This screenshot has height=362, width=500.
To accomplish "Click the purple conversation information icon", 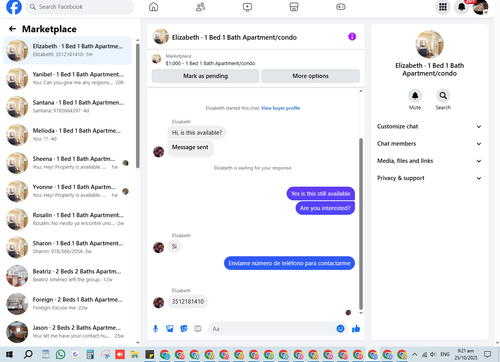I will tap(352, 37).
